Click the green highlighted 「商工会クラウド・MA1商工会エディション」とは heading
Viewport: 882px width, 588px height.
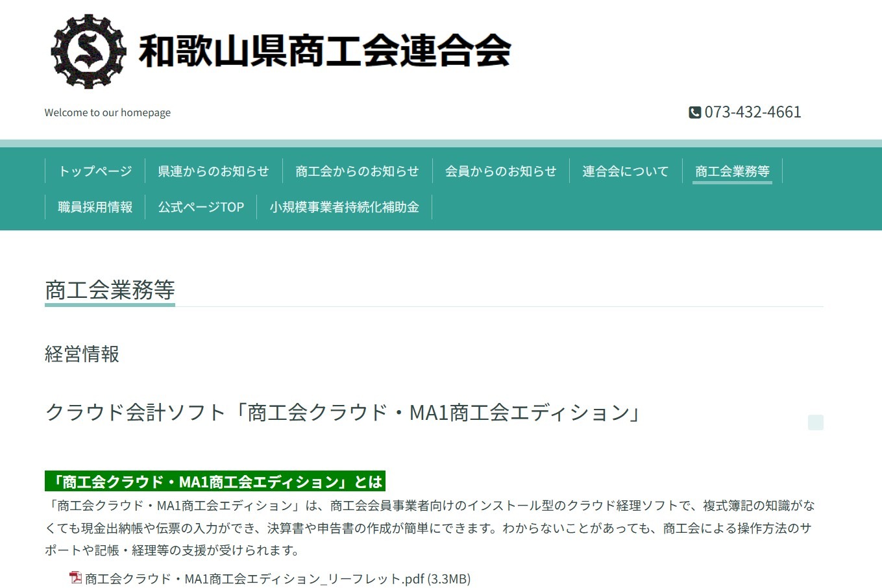(x=215, y=482)
